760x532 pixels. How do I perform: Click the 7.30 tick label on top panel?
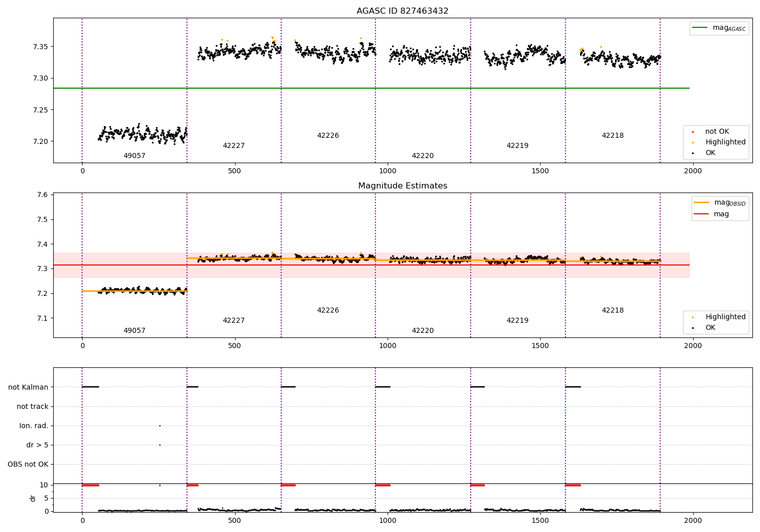(x=41, y=78)
